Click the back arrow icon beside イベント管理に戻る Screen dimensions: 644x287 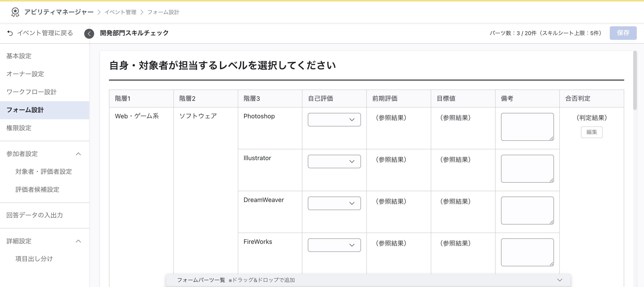tap(10, 33)
